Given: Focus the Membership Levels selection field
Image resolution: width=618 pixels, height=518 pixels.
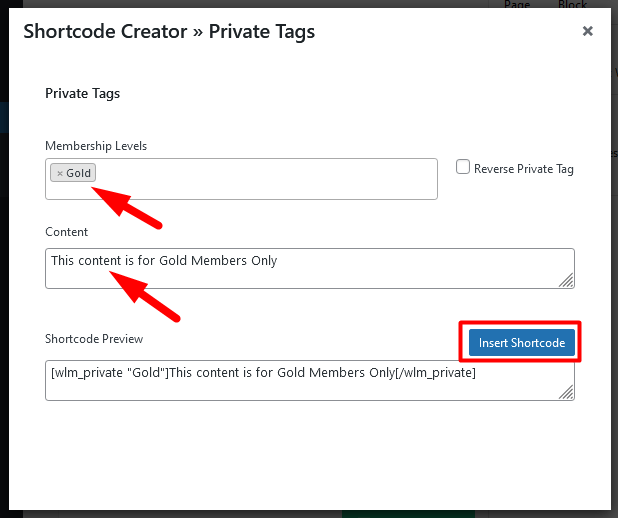Looking at the screenshot, I should (x=241, y=179).
